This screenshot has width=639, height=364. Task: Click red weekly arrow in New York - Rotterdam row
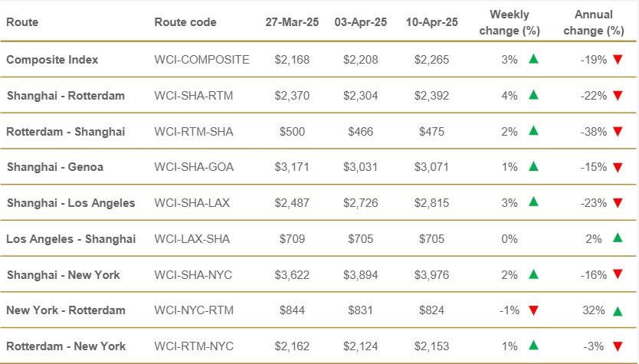tap(534, 311)
